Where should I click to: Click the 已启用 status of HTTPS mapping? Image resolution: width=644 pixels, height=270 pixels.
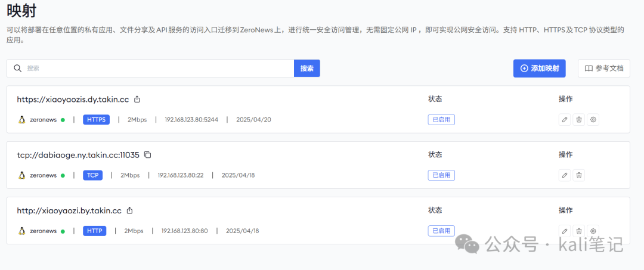click(x=441, y=120)
